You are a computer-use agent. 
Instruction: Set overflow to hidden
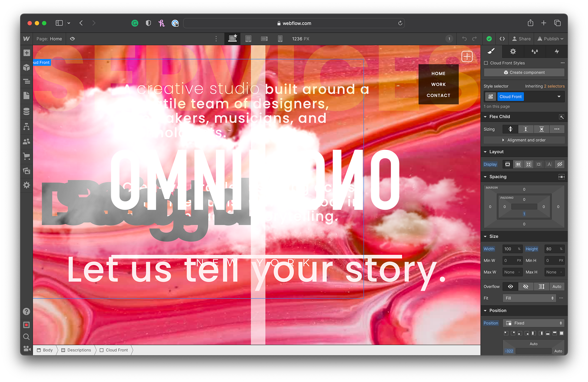(526, 286)
